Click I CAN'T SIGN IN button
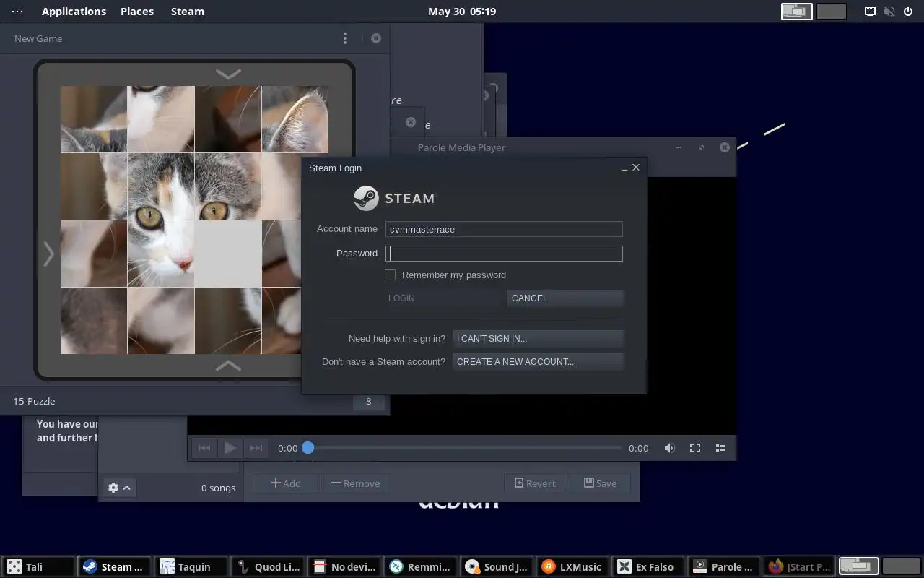Viewport: 924px width, 578px height. pos(538,338)
